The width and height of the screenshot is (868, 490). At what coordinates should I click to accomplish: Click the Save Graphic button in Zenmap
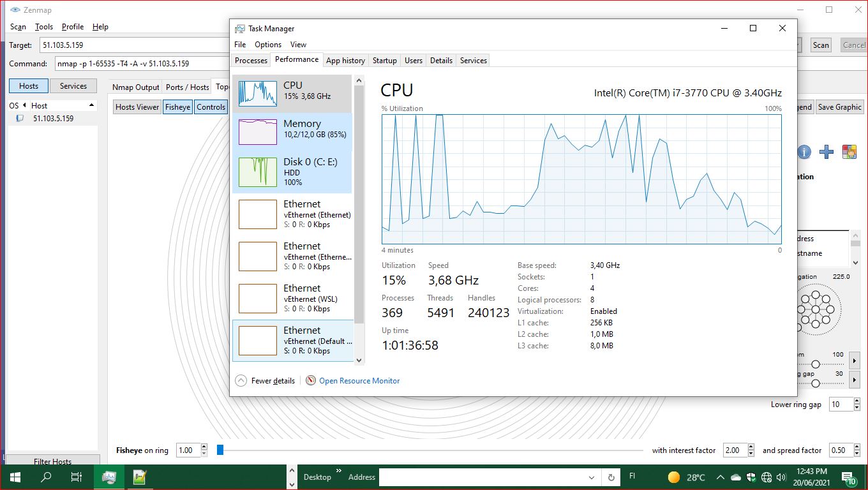tap(839, 107)
